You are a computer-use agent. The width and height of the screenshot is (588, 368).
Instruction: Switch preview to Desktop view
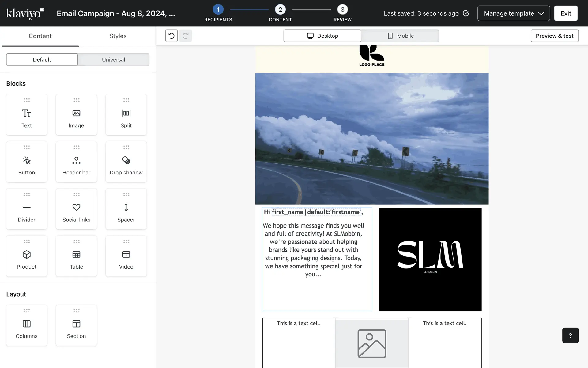(322, 36)
